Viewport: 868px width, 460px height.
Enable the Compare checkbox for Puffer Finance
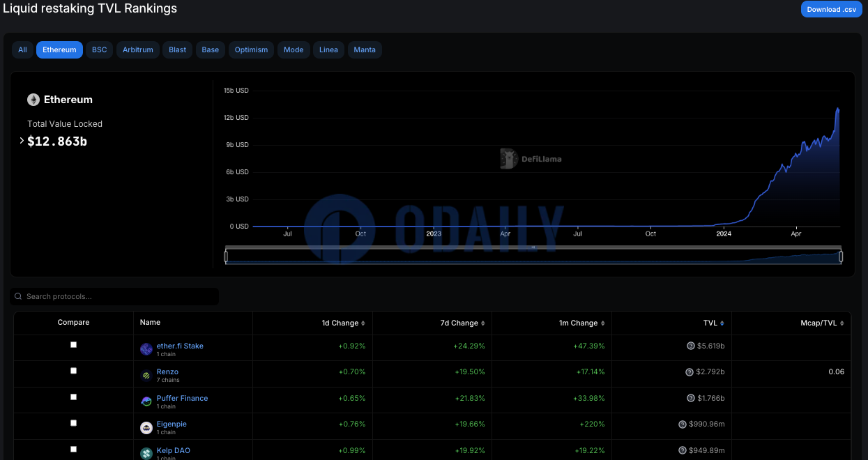click(x=74, y=397)
